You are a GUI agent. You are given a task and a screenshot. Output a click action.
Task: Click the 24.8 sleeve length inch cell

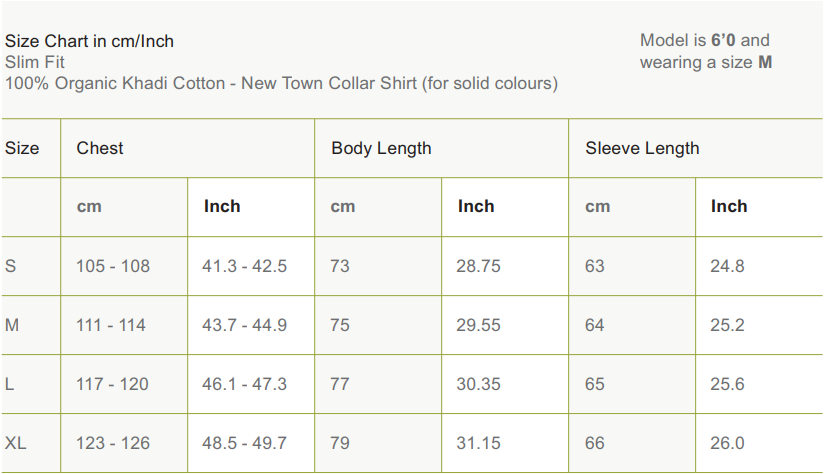point(728,266)
